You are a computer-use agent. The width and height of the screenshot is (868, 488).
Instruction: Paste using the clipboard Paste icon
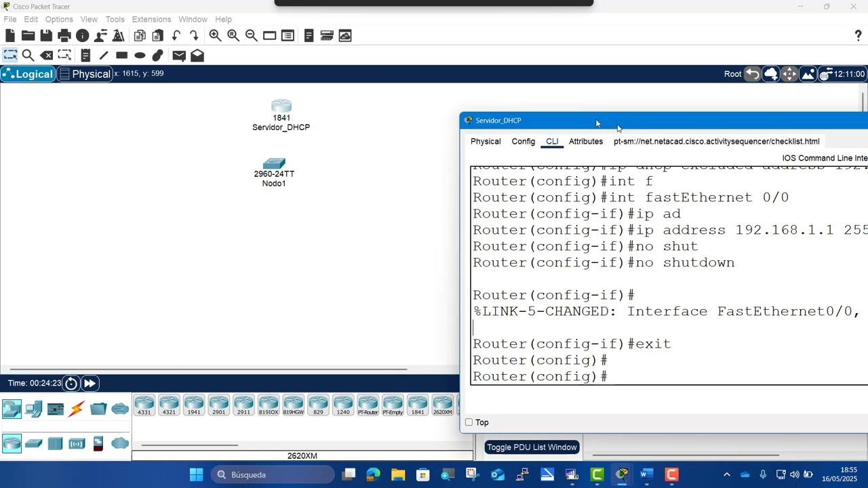click(x=158, y=36)
